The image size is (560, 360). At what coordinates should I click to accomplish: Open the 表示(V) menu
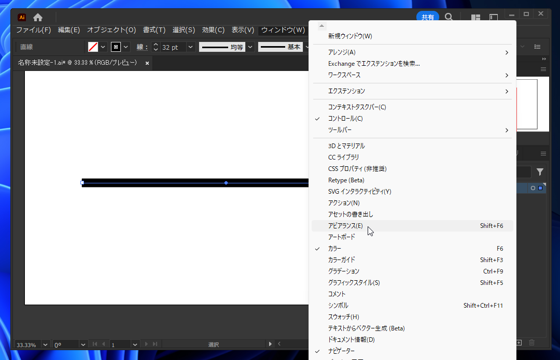tap(243, 30)
